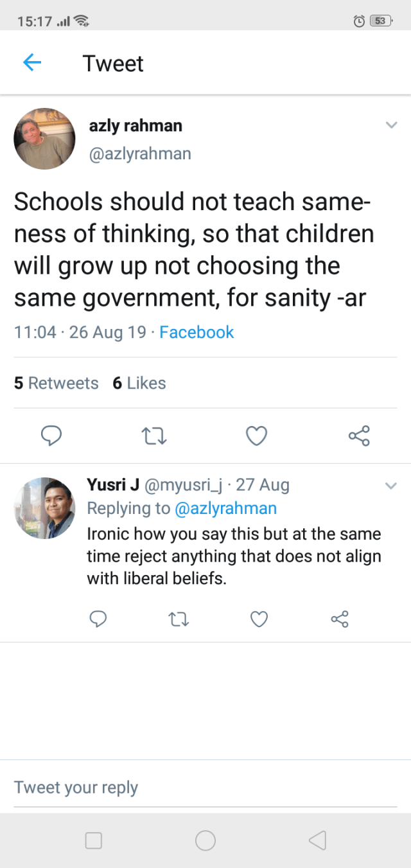View the 5 Retweets list
The height and width of the screenshot is (868, 411).
tap(57, 383)
